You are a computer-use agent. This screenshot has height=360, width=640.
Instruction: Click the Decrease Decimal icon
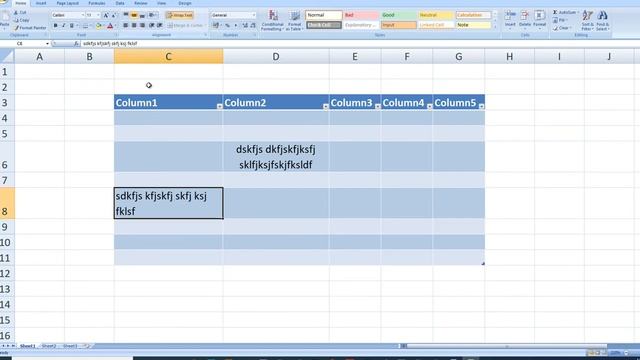tap(253, 25)
